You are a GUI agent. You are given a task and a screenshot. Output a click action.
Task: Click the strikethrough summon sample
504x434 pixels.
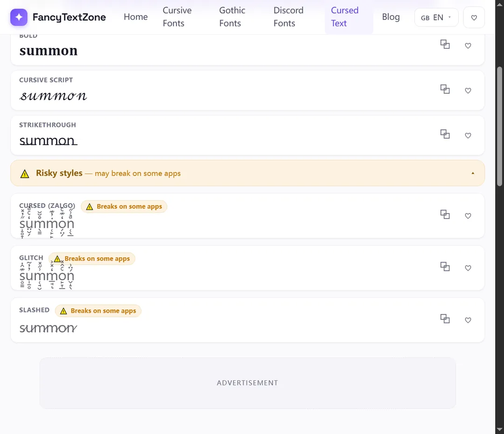[x=48, y=141]
